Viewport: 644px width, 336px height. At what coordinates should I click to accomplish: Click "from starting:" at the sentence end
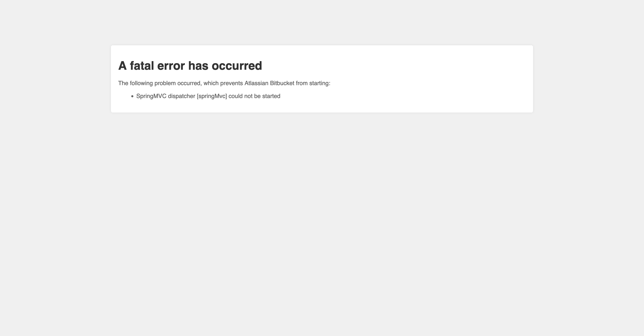pos(313,83)
